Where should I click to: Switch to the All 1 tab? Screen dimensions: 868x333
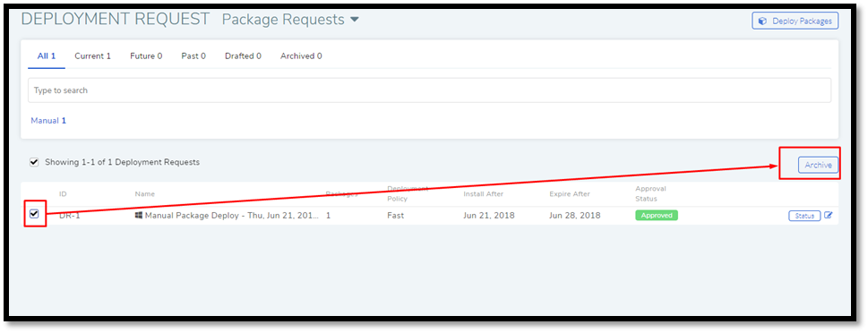[x=47, y=55]
